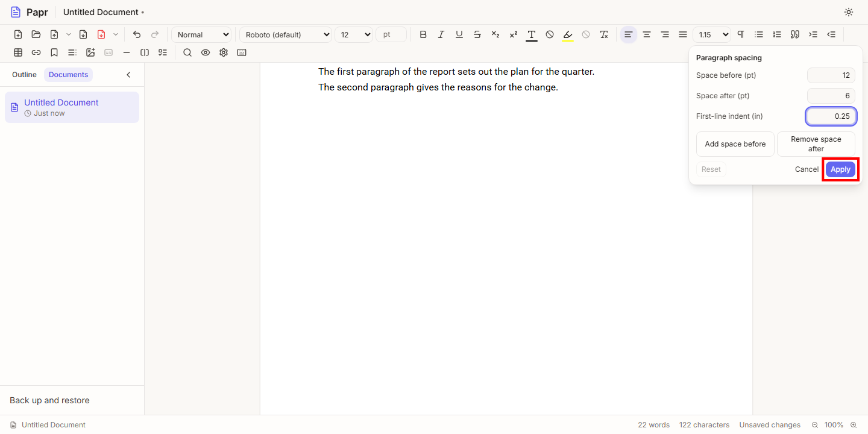Viewport: 868px width, 434px height.
Task: Zoom in using the status bar magnifier
Action: [854, 425]
